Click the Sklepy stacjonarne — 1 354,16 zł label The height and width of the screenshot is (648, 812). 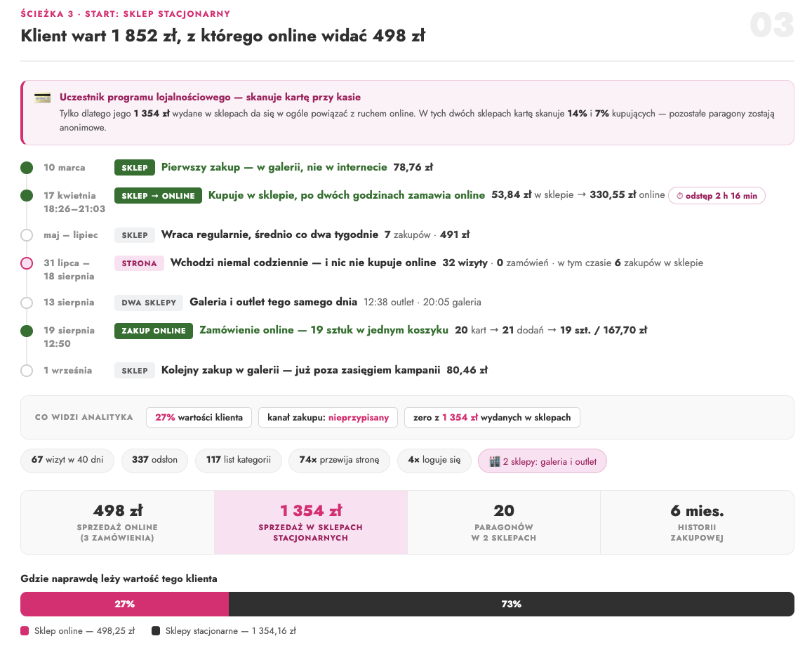coord(231,631)
